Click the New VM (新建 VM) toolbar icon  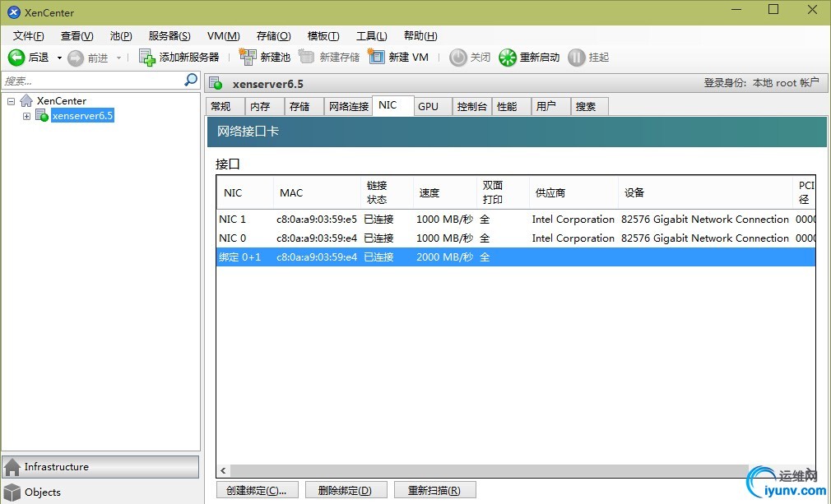pyautogui.click(x=376, y=57)
